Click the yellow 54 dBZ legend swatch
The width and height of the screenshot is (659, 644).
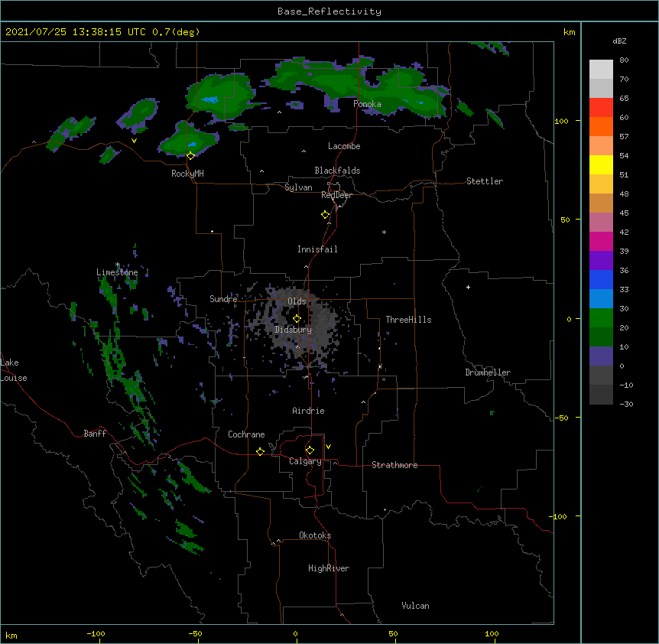tap(601, 164)
